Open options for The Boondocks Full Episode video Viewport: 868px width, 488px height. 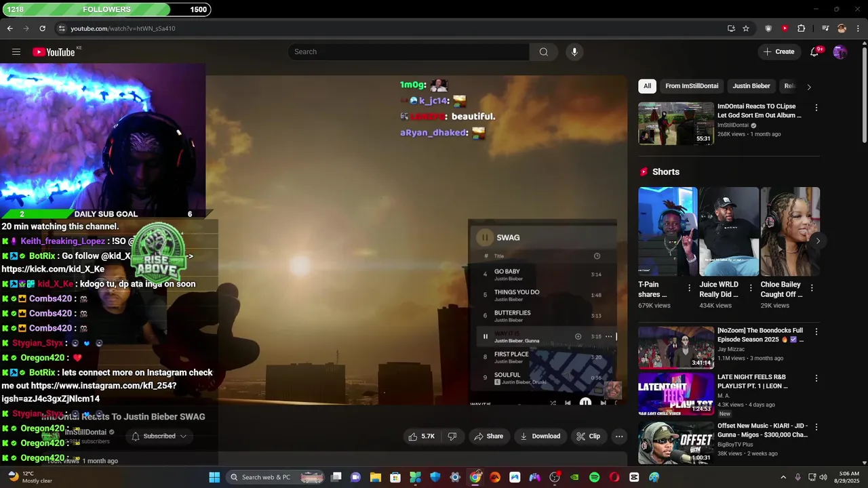(816, 332)
